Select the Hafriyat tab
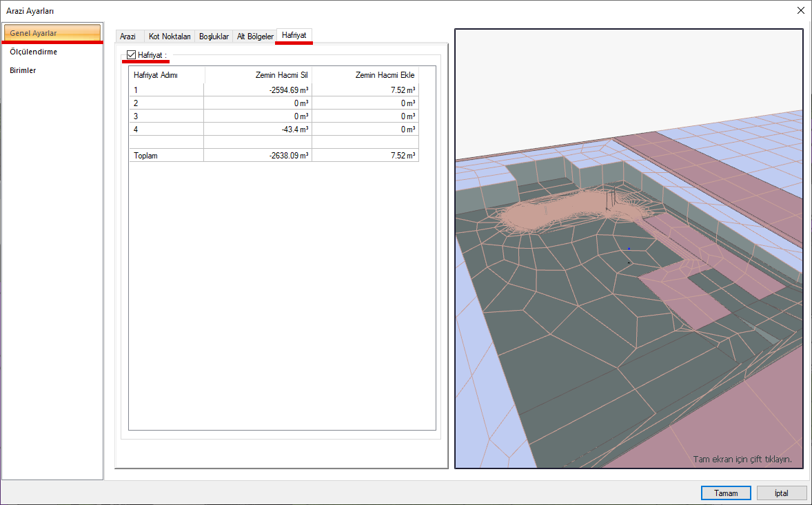Viewport: 812px width, 505px height. pos(294,34)
